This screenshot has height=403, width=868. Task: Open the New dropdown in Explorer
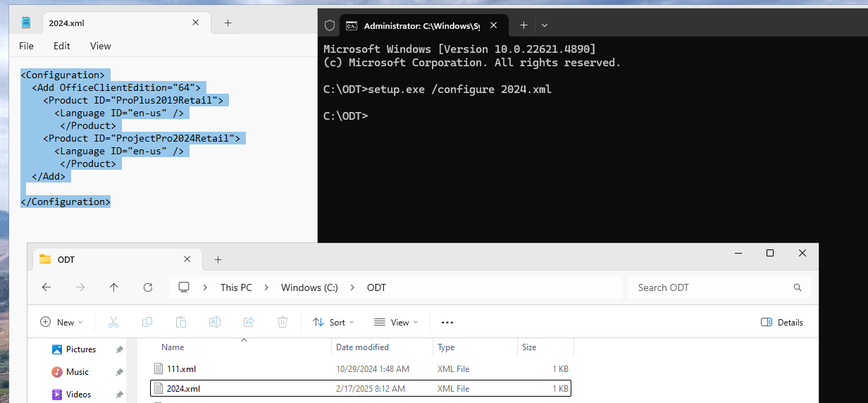(x=61, y=322)
